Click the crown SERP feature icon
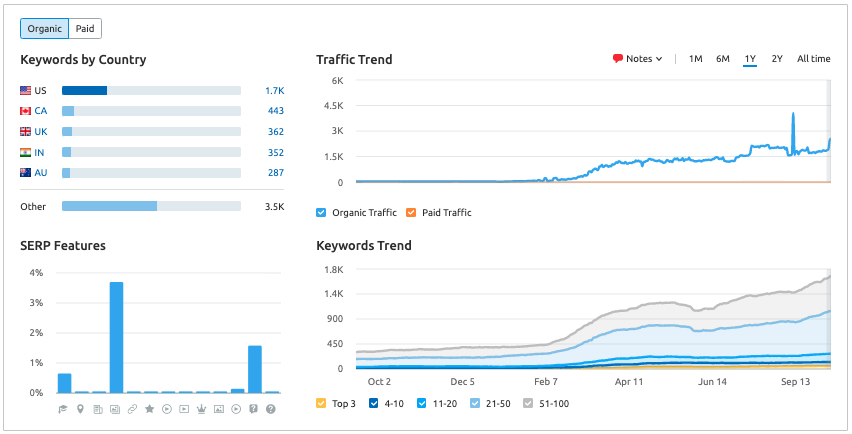The width and height of the screenshot is (852, 434). pyautogui.click(x=202, y=409)
